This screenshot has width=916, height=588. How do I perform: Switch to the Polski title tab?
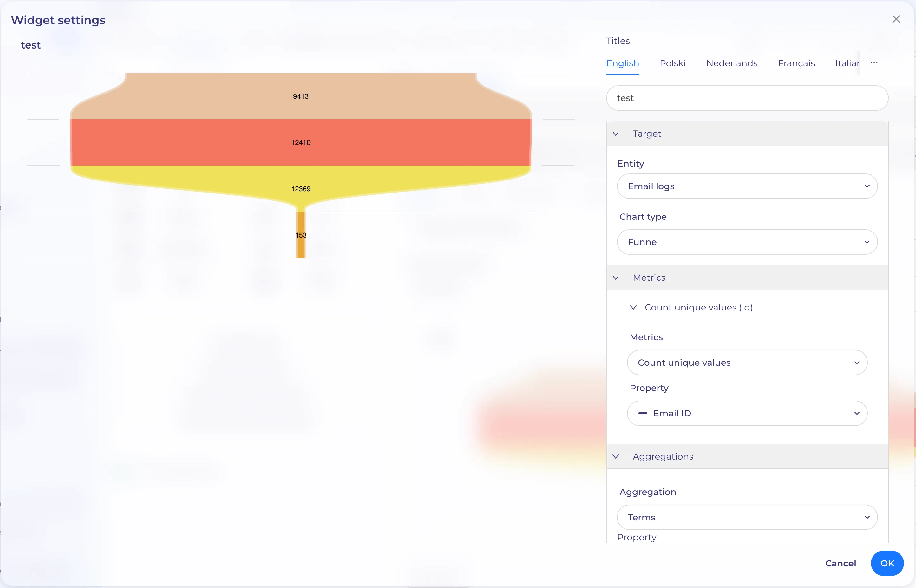[x=672, y=63]
